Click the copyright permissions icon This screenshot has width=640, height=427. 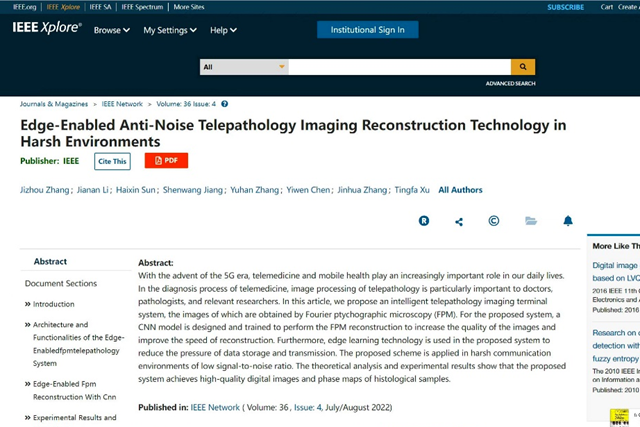tap(494, 221)
